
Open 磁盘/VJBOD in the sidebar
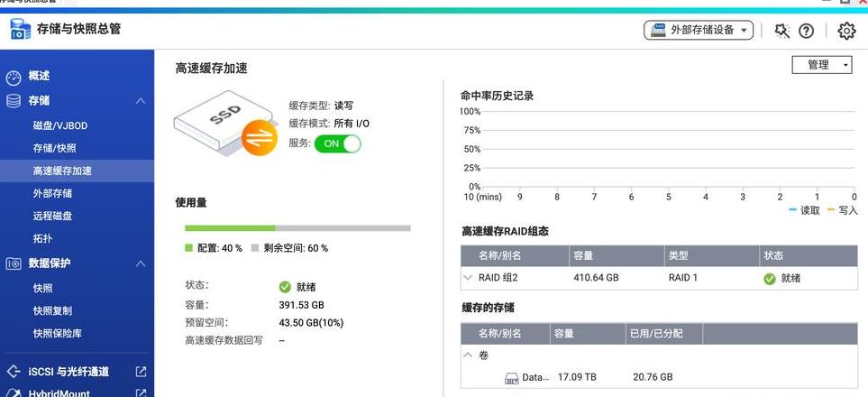coord(60,125)
